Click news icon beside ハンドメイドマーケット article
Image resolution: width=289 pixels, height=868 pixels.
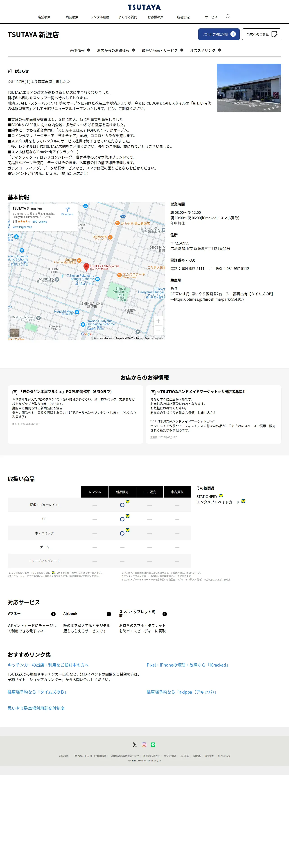click(x=153, y=393)
